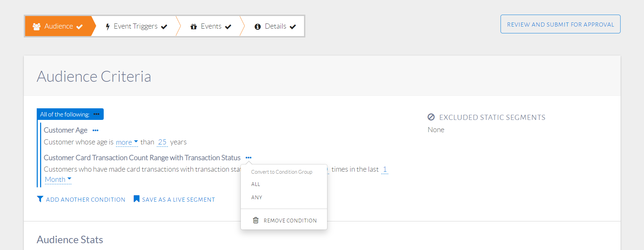644x250 pixels.
Task: Edit the last '1' period value
Action: (x=385, y=169)
